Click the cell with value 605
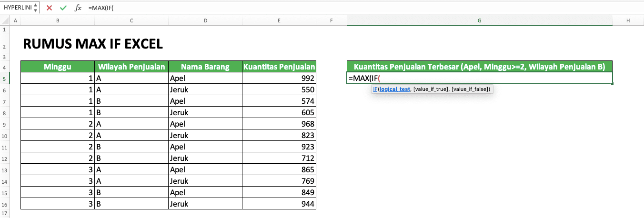This screenshot has height=218, width=644. pyautogui.click(x=279, y=112)
